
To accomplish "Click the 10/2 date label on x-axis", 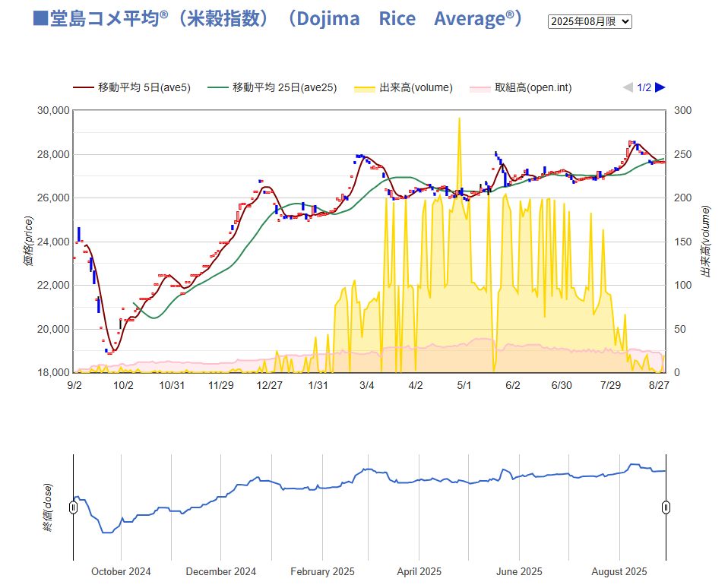I will point(124,385).
